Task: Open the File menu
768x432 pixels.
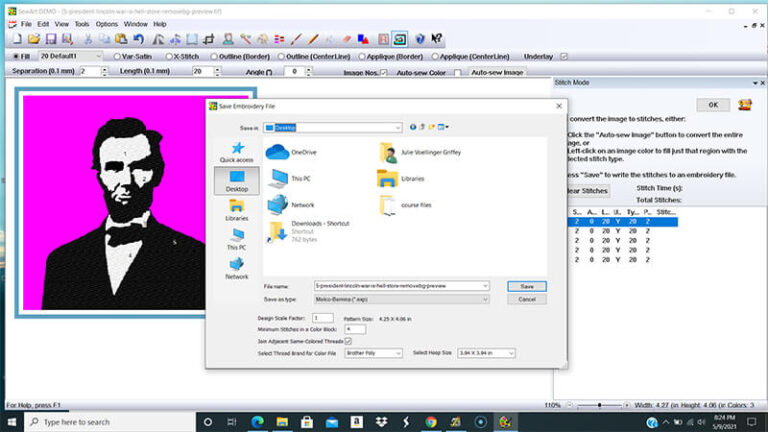Action: (x=26, y=24)
